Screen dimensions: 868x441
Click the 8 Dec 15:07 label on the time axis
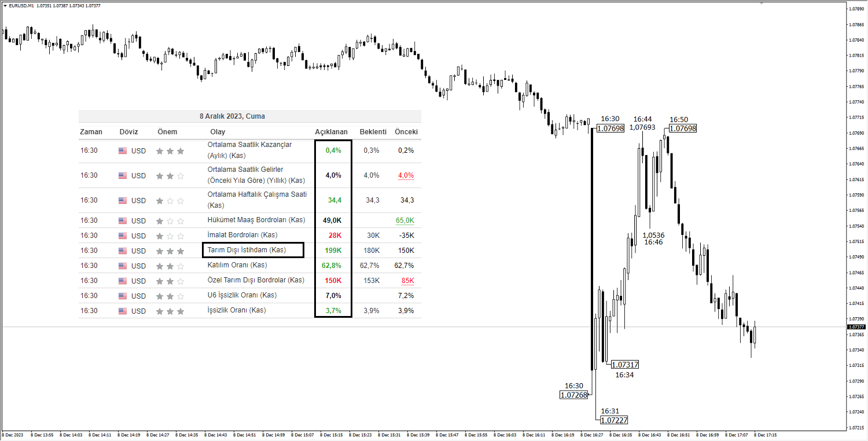point(304,435)
